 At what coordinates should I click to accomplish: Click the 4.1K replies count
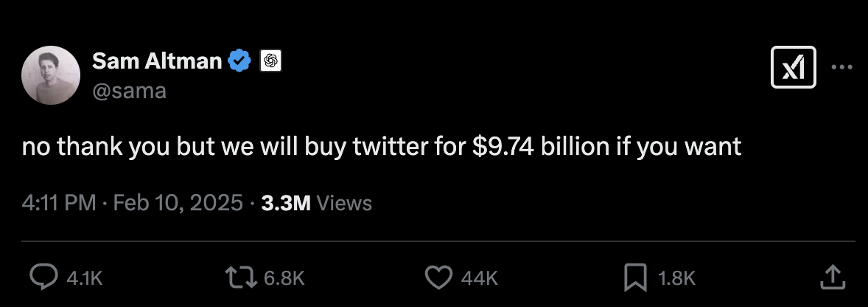point(83,277)
